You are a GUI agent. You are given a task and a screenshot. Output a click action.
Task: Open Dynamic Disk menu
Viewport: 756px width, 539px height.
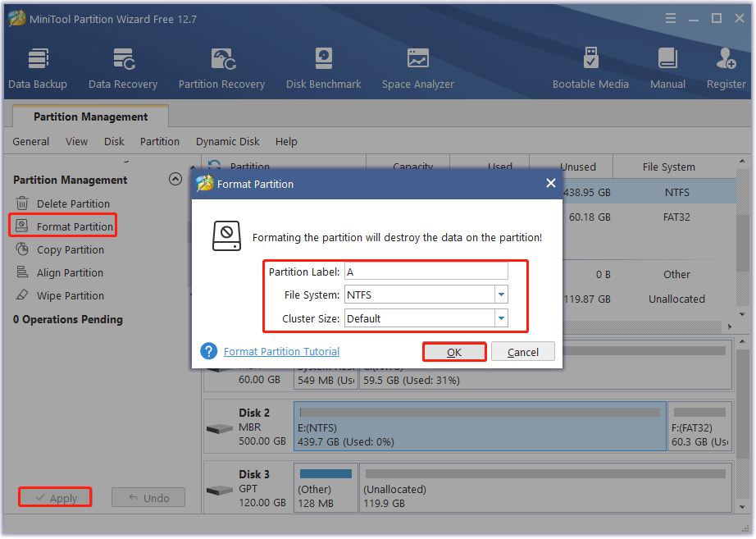coord(228,141)
